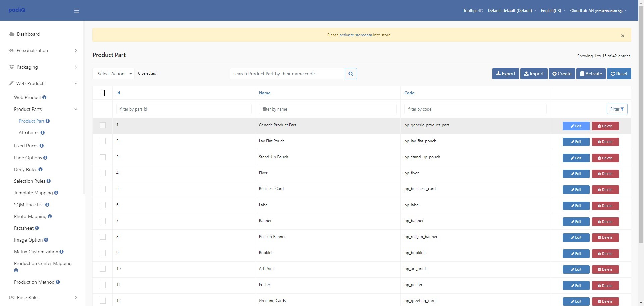Viewport: 644px width, 306px height.
Task: Expand the Price Rules menu chevron
Action: point(76,297)
